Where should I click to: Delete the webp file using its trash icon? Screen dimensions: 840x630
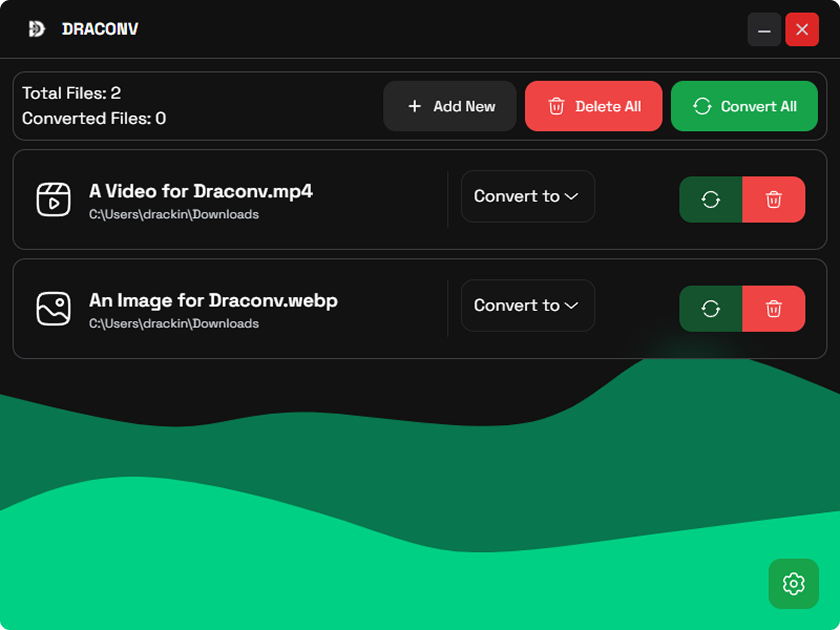(x=774, y=308)
